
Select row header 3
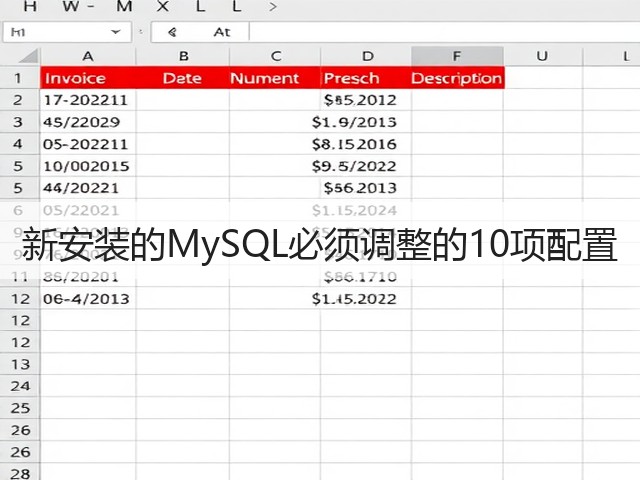click(18, 122)
